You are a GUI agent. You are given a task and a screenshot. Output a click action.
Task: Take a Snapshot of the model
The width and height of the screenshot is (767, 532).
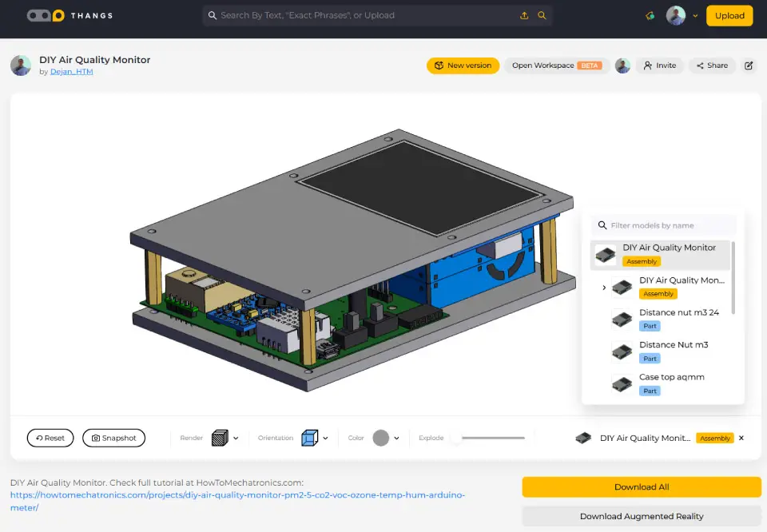(113, 438)
